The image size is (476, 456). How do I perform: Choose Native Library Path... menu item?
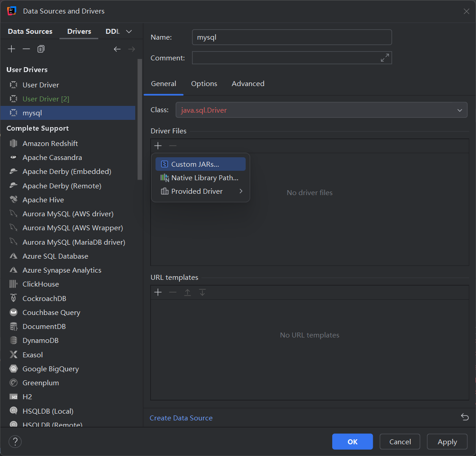click(200, 178)
